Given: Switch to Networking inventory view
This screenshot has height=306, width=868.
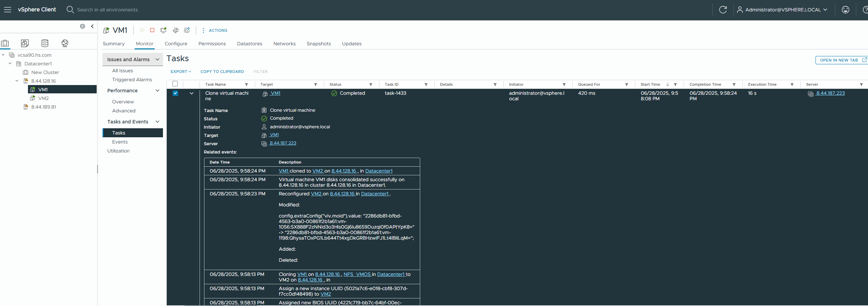Looking at the screenshot, I should 65,43.
